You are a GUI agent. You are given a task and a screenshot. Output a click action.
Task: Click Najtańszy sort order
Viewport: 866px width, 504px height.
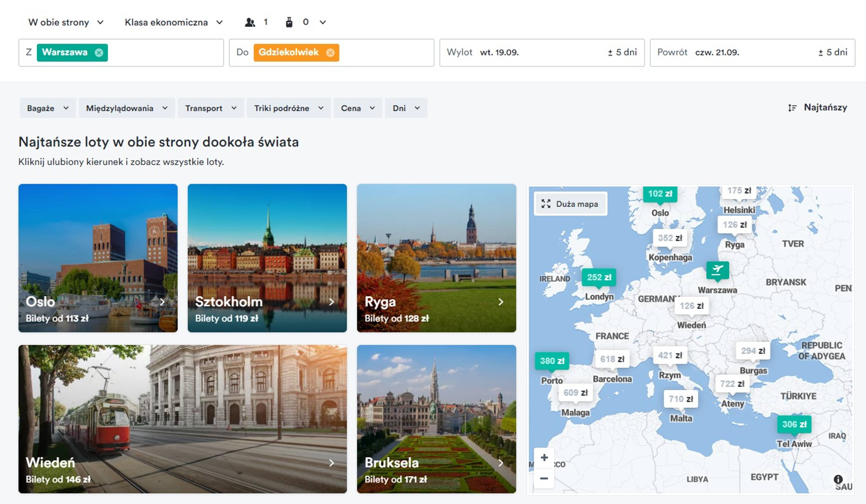818,108
